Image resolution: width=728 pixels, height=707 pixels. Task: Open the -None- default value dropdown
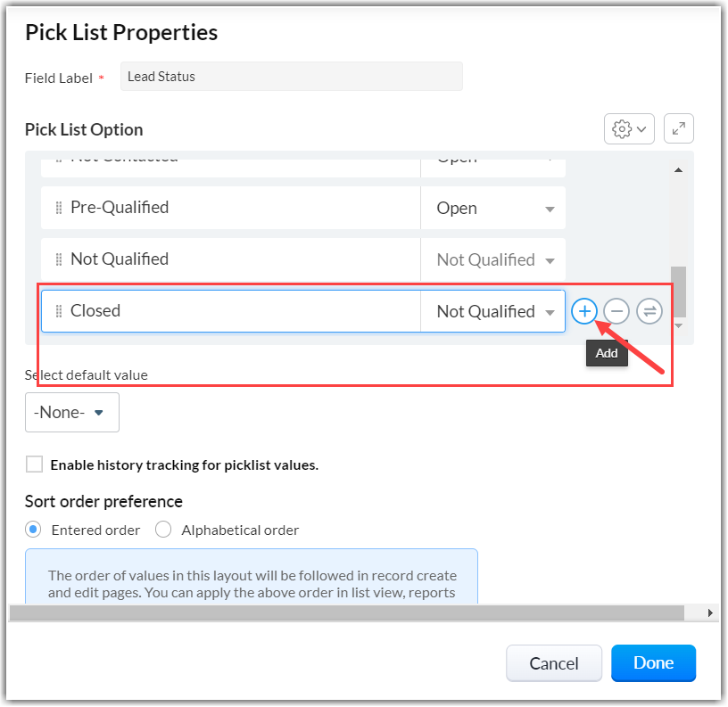tap(71, 413)
